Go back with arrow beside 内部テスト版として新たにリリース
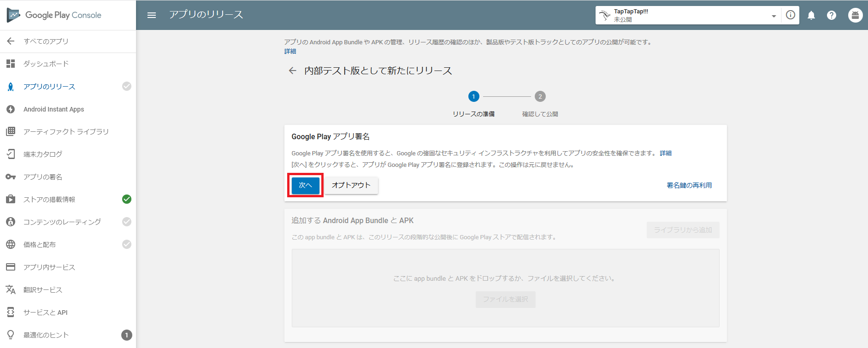This screenshot has height=348, width=868. click(292, 71)
